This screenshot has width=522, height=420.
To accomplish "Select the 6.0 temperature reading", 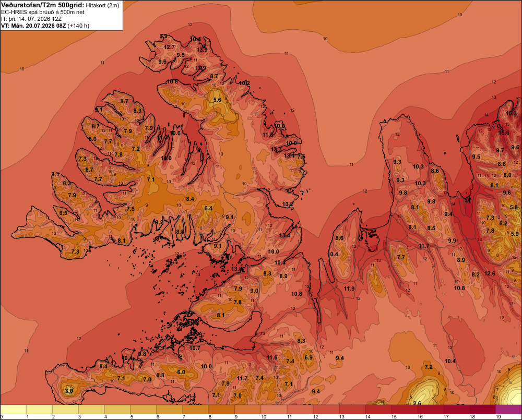I will [181, 372].
